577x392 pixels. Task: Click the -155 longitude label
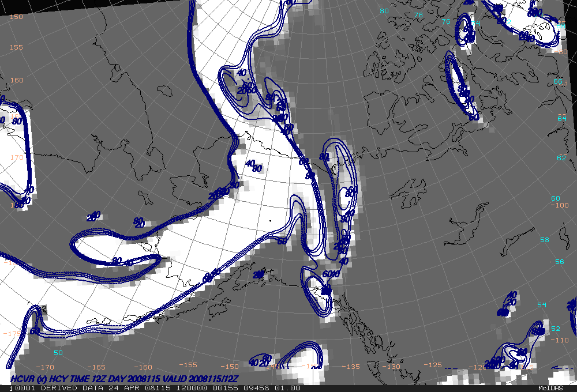pyautogui.click(x=188, y=365)
